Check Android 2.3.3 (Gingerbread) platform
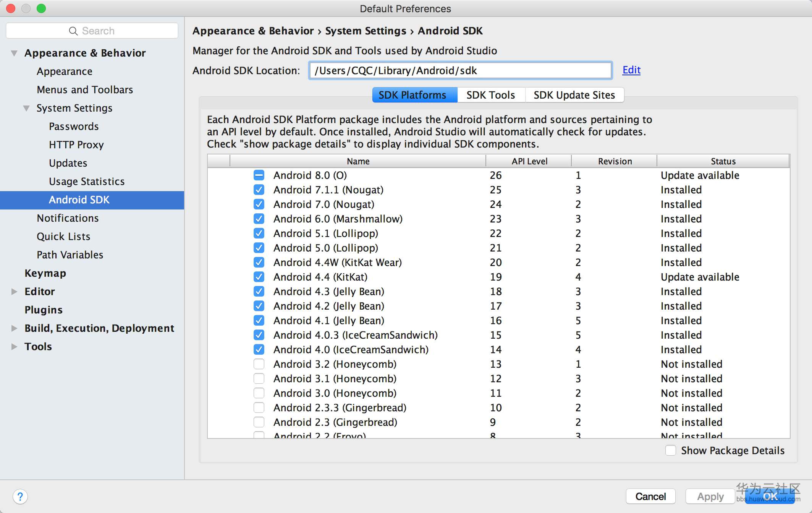Image resolution: width=812 pixels, height=513 pixels. (x=259, y=407)
